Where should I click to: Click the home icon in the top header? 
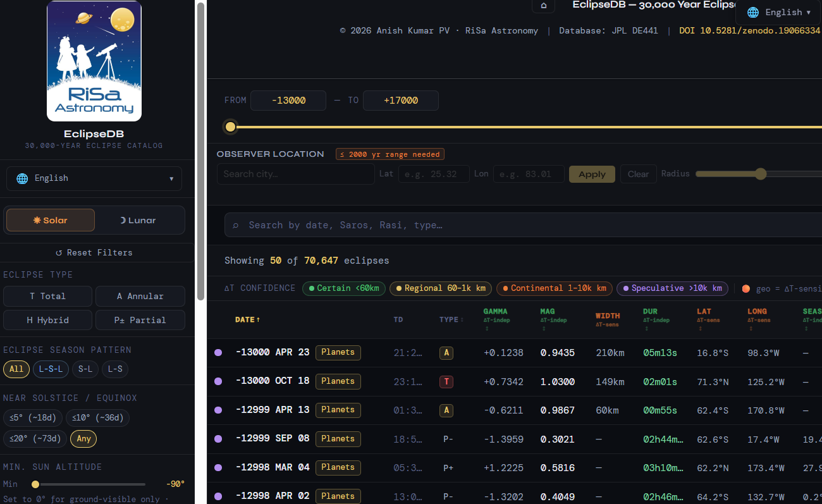point(543,6)
